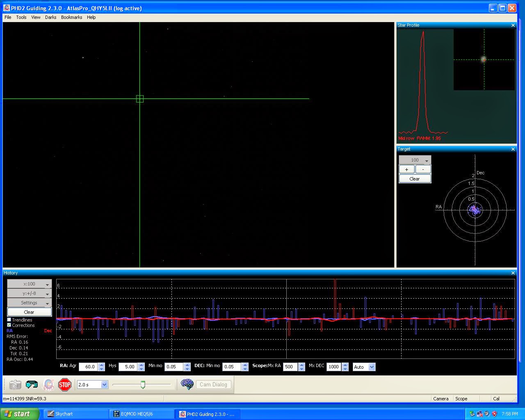Open the Auto Dec guide mode dropdown

pyautogui.click(x=371, y=367)
